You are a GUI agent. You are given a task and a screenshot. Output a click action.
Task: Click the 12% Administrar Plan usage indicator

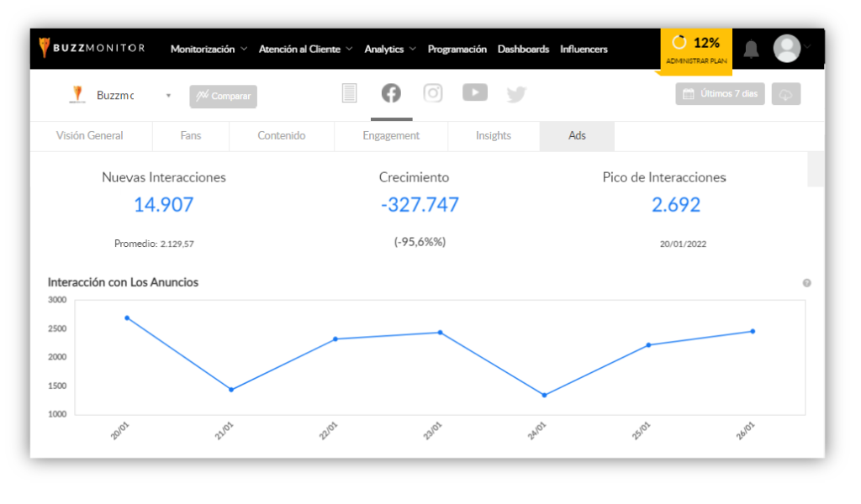tap(696, 50)
